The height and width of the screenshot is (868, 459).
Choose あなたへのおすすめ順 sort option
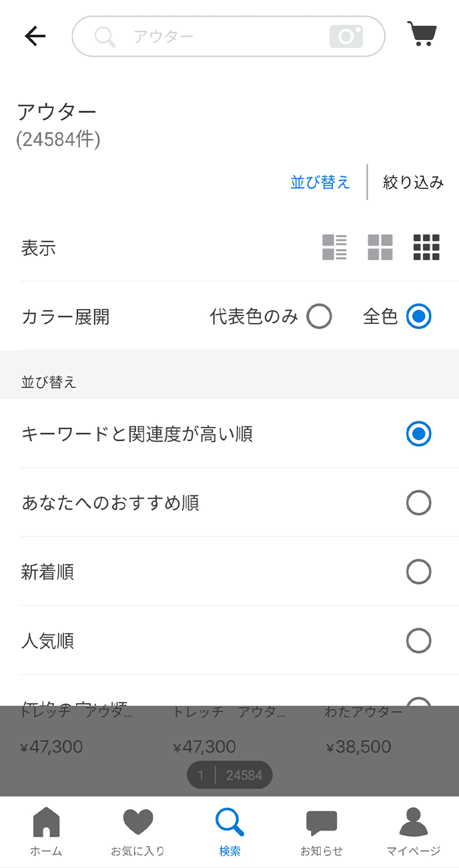click(x=418, y=503)
